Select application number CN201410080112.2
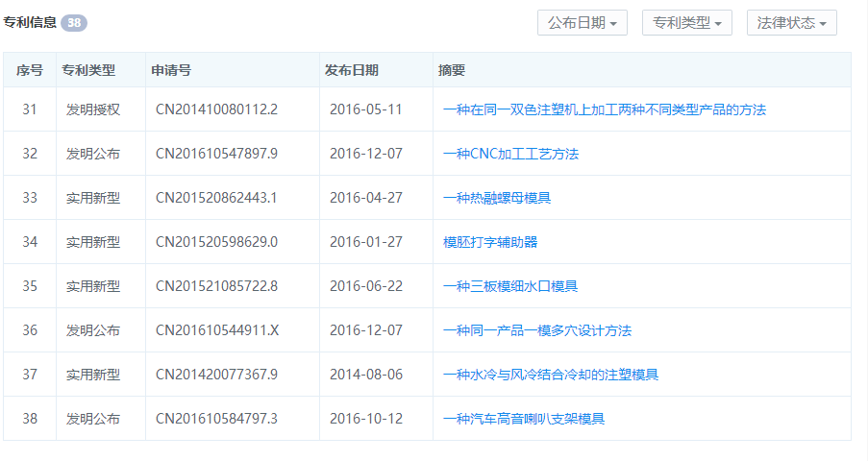This screenshot has height=461, width=868. click(x=216, y=109)
